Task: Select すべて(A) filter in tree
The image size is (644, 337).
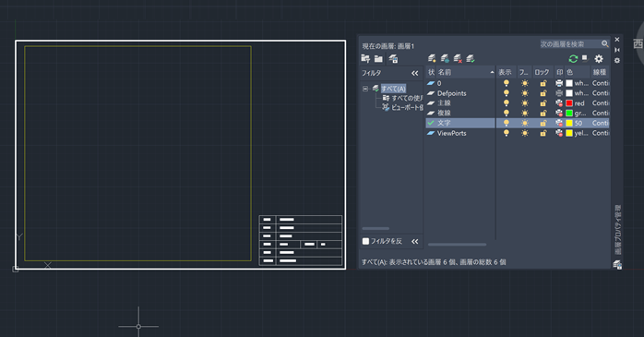Action: point(393,89)
